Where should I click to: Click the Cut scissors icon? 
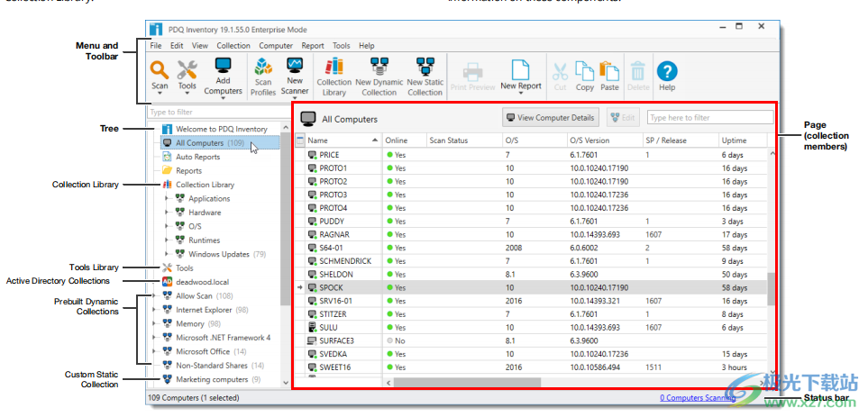[561, 71]
